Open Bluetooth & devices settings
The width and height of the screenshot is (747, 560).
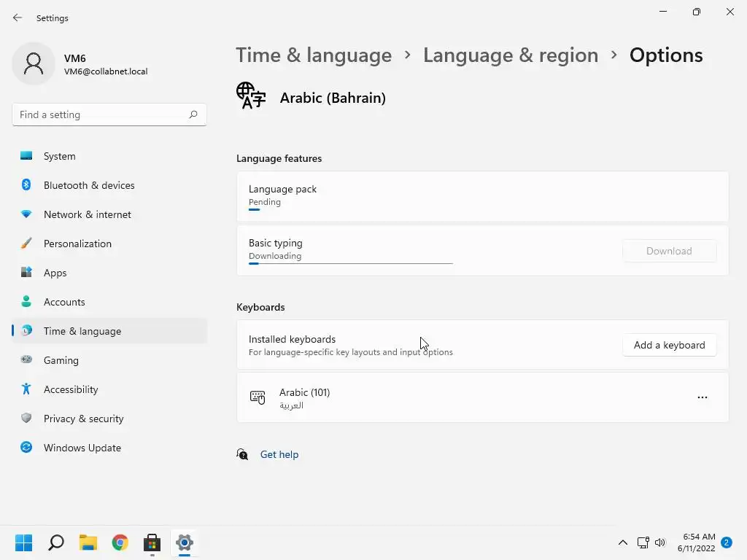89,185
